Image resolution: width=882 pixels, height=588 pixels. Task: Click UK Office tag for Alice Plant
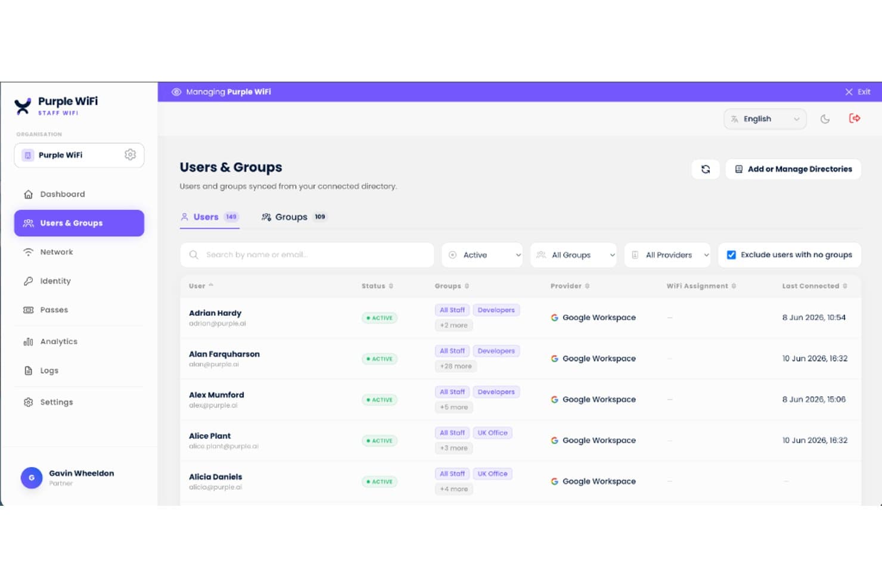pos(492,433)
